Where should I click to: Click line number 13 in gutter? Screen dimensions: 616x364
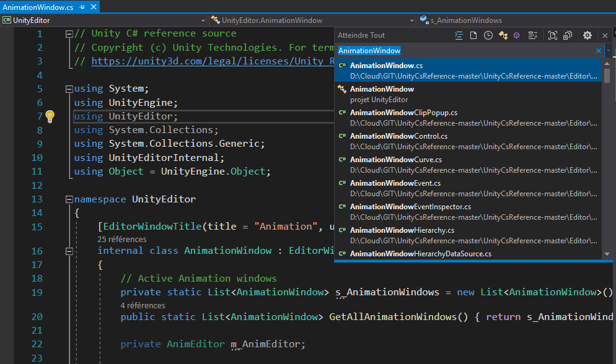37,199
